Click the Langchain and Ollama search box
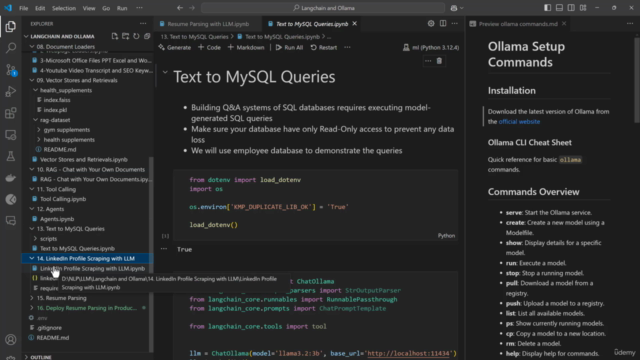Screen dimensions: 640x360 323,8
